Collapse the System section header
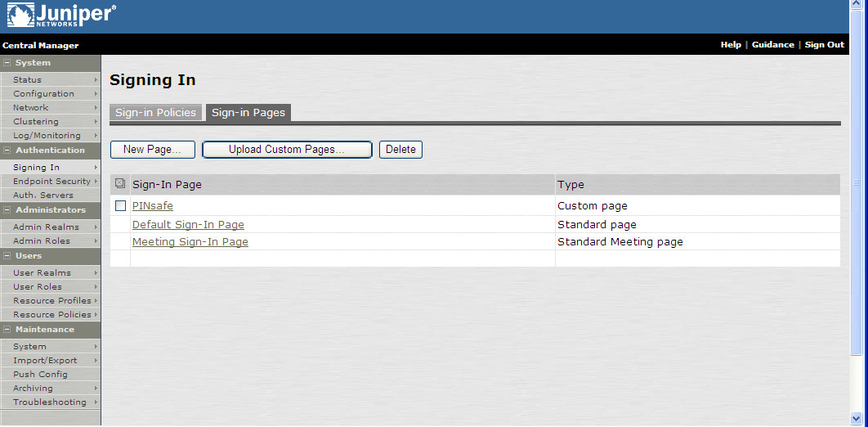 [33, 63]
